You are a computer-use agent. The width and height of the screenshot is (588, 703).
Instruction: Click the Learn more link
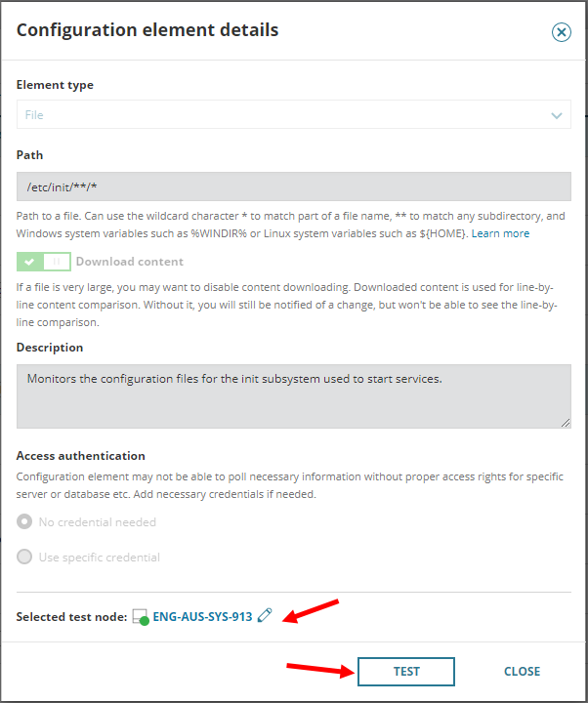[x=500, y=233]
